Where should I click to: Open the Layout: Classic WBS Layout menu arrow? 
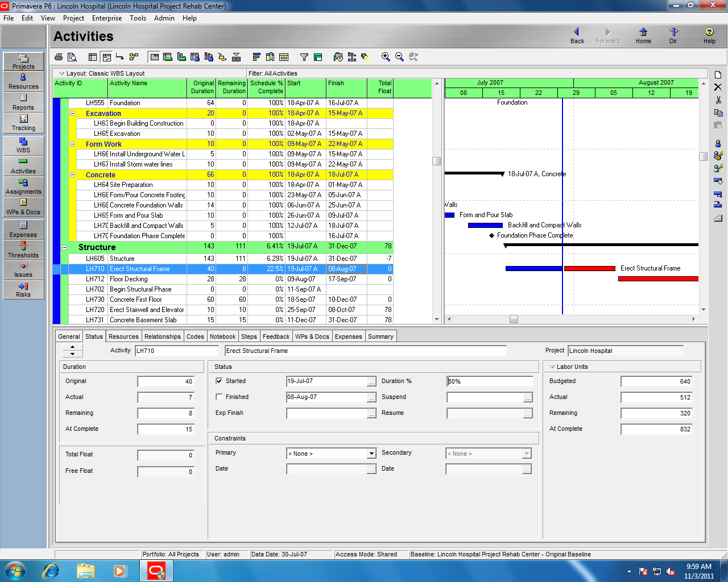(x=61, y=73)
